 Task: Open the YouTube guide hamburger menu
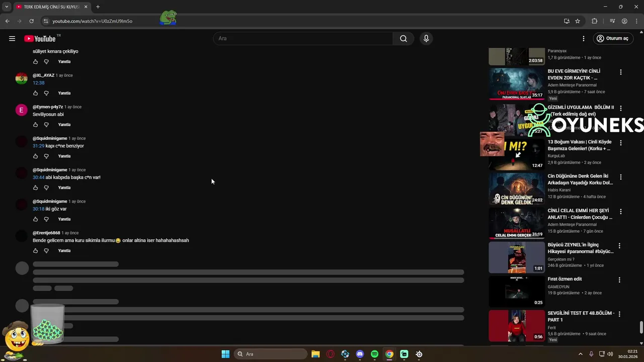point(12,39)
